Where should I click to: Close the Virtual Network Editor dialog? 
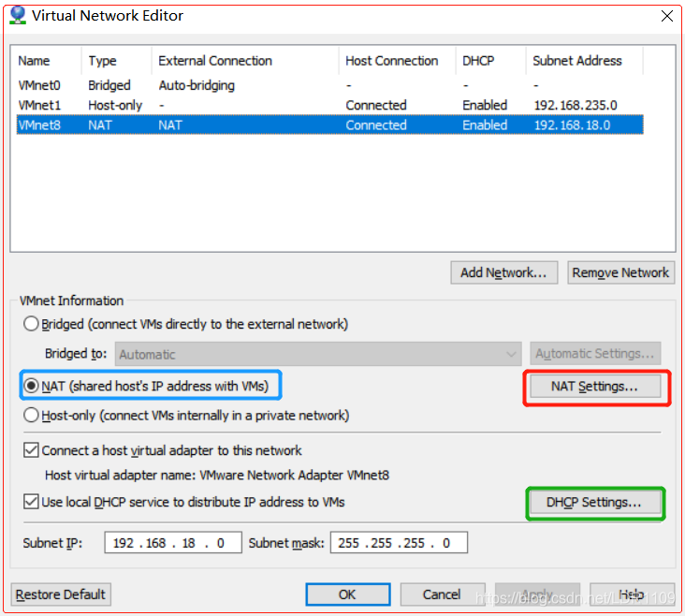[666, 16]
